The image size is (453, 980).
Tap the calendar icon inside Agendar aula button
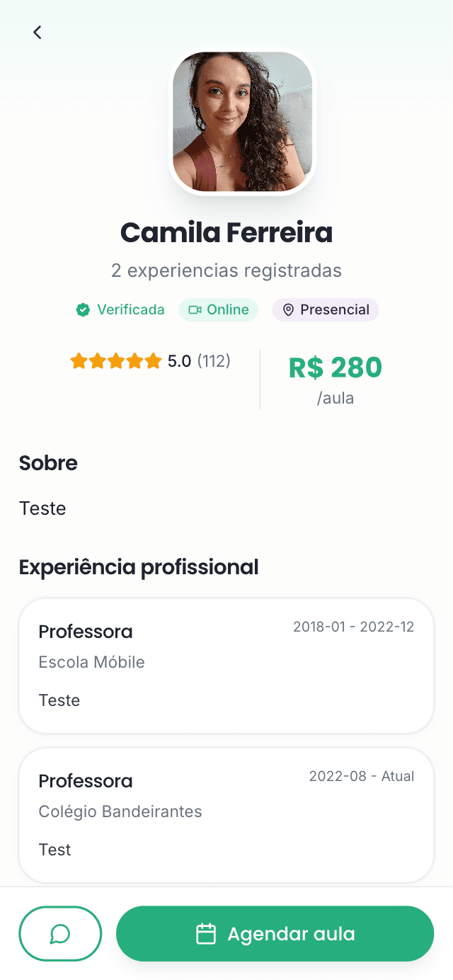point(206,933)
